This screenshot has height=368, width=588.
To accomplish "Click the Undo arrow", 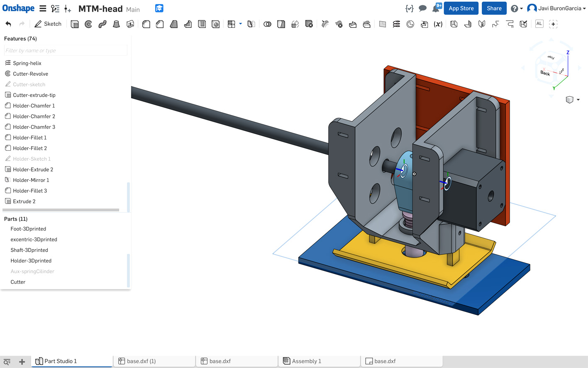I will (8, 24).
